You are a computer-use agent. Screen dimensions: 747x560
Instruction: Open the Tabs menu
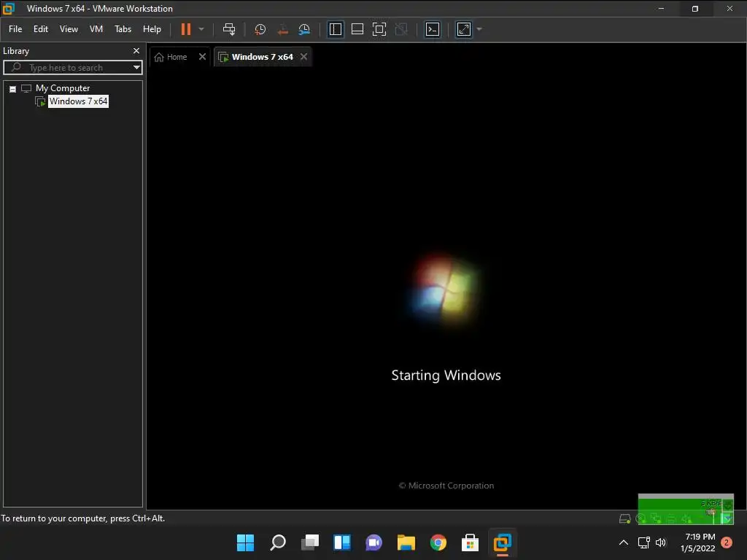pyautogui.click(x=123, y=29)
